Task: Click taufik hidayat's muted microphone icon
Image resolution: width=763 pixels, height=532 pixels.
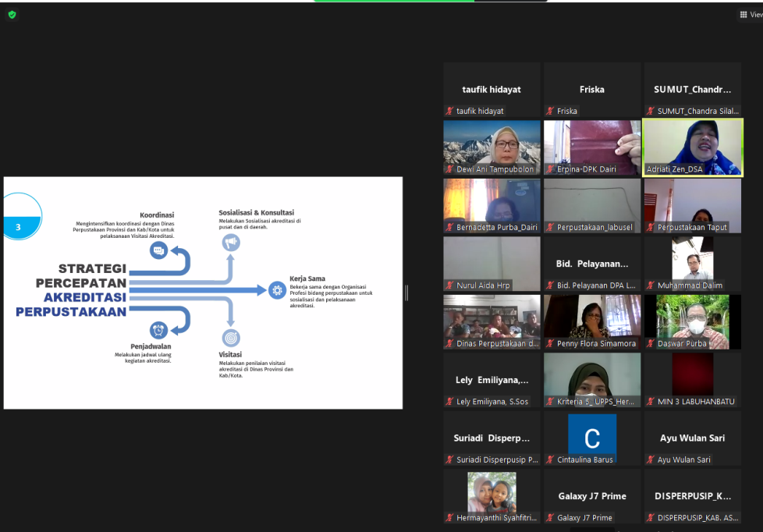Action: [x=450, y=112]
